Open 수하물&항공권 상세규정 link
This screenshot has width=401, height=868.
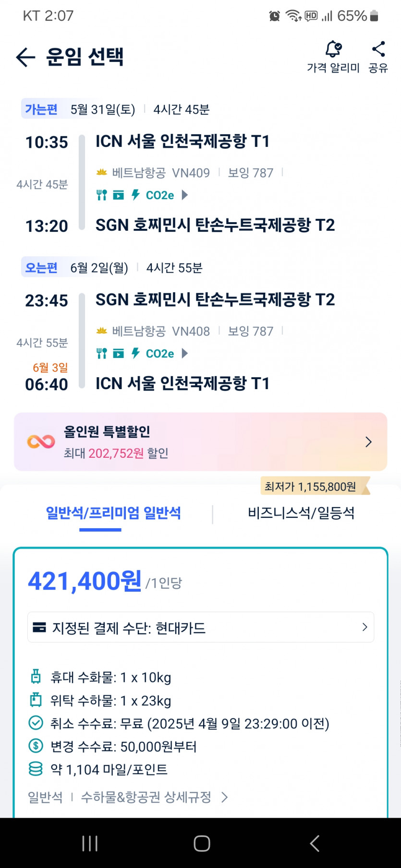(154, 797)
